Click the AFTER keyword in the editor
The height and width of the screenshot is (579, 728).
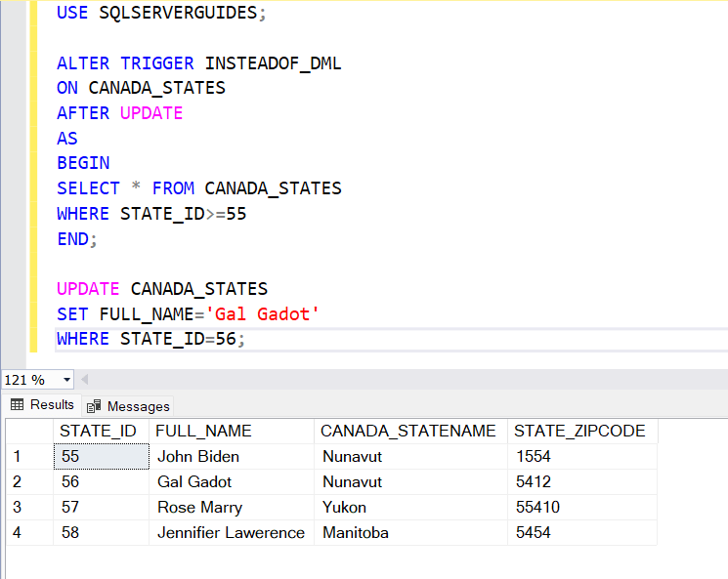pos(83,113)
